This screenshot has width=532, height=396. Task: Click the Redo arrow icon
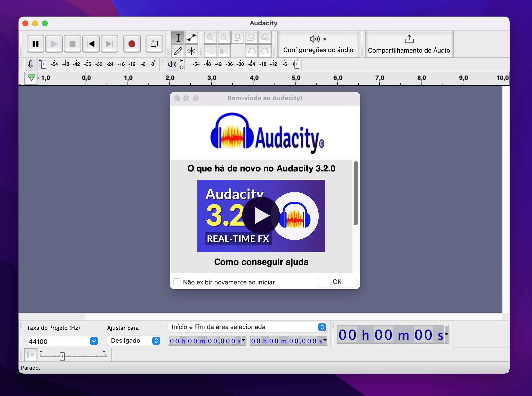[x=265, y=51]
